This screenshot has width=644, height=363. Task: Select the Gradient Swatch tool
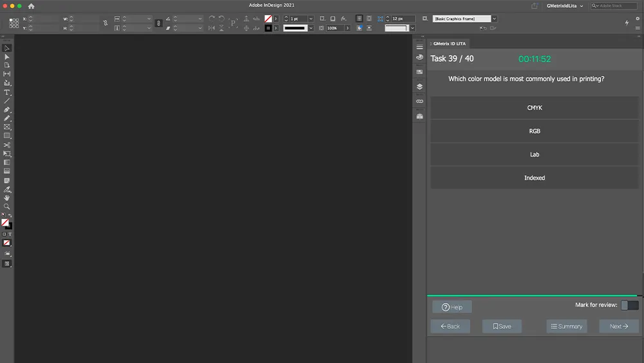click(7, 162)
